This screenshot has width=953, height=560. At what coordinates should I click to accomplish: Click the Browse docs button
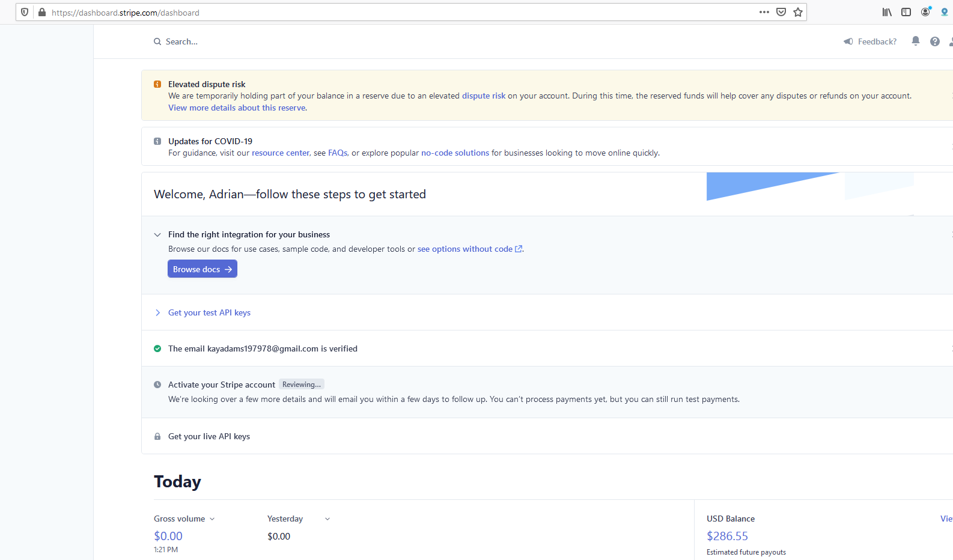coord(202,269)
